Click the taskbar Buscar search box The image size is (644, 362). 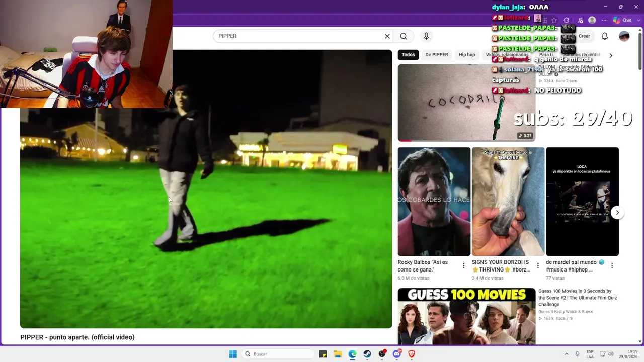278,354
